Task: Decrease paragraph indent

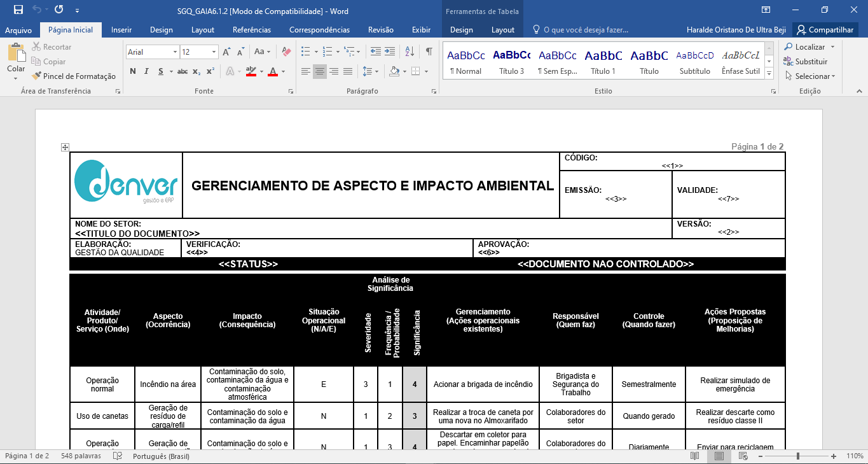Action: pyautogui.click(x=375, y=52)
